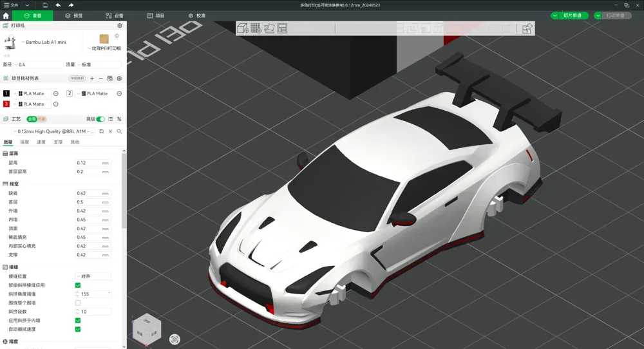Screen dimensions: 644x349
Task: Click the round icon beside the view cube
Action: [175, 339]
